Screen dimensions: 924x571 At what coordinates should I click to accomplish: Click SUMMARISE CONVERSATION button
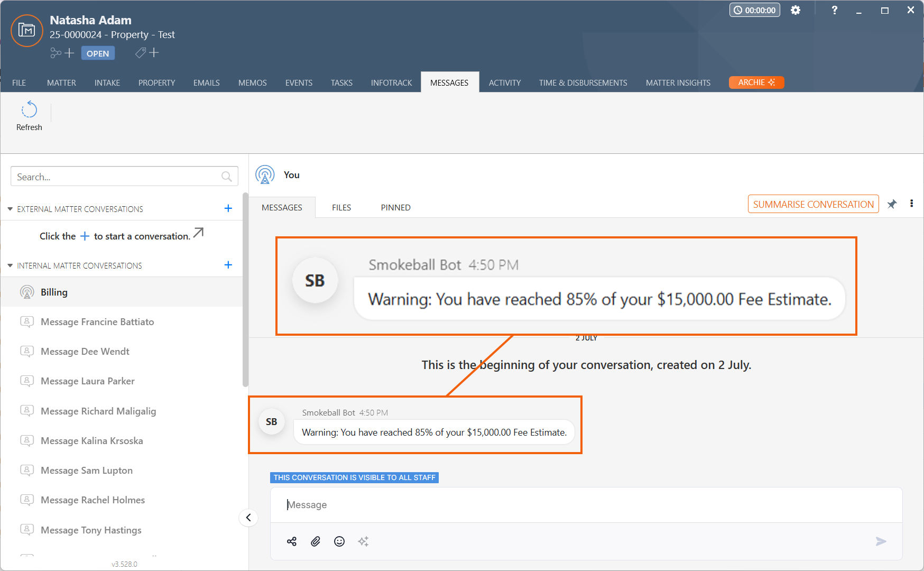pyautogui.click(x=813, y=204)
